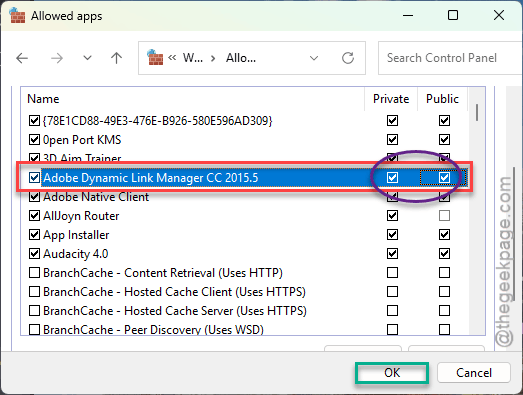
Task: Click the breadcrumb overflow chevrons
Action: coord(172,58)
